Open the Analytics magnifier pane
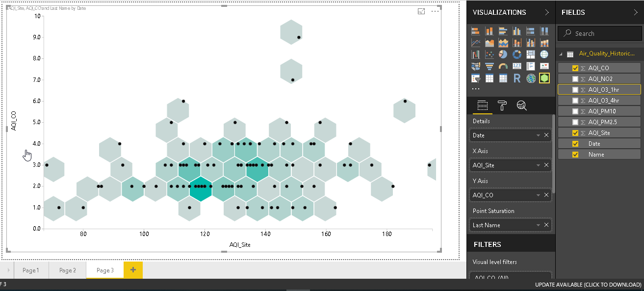Image resolution: width=644 pixels, height=291 pixels. point(521,105)
